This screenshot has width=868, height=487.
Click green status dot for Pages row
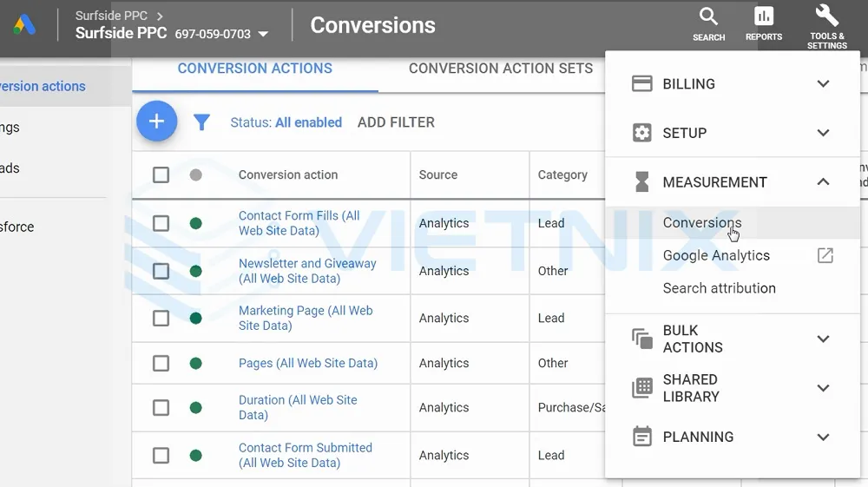tap(195, 363)
